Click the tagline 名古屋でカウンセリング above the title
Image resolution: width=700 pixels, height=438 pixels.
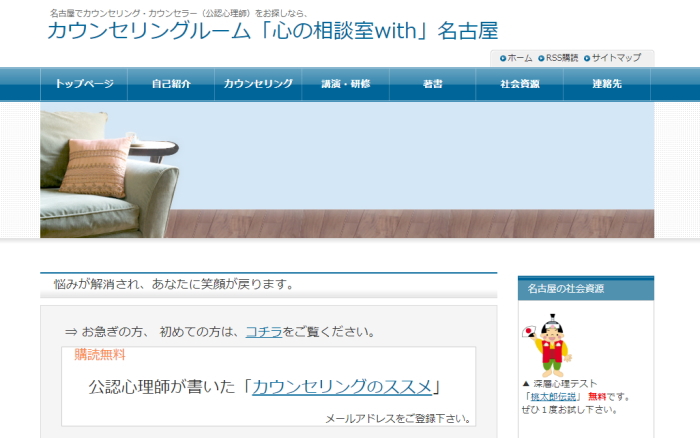[x=179, y=13]
